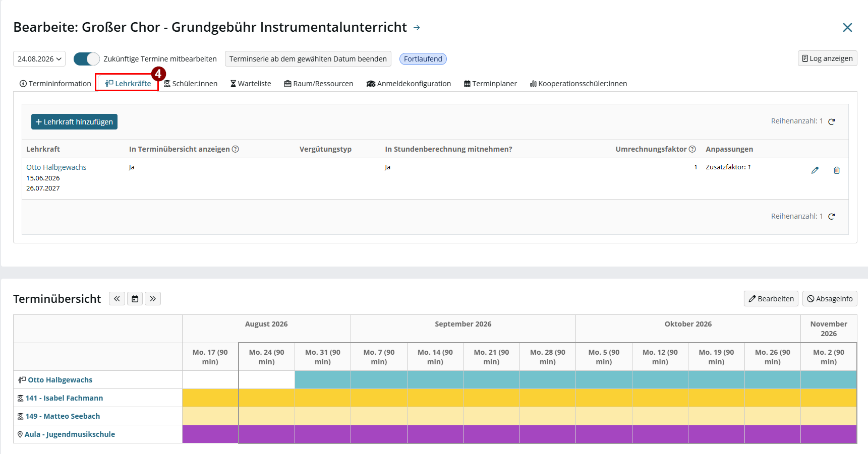This screenshot has width=868, height=454.
Task: Open Absageinfo
Action: [830, 299]
